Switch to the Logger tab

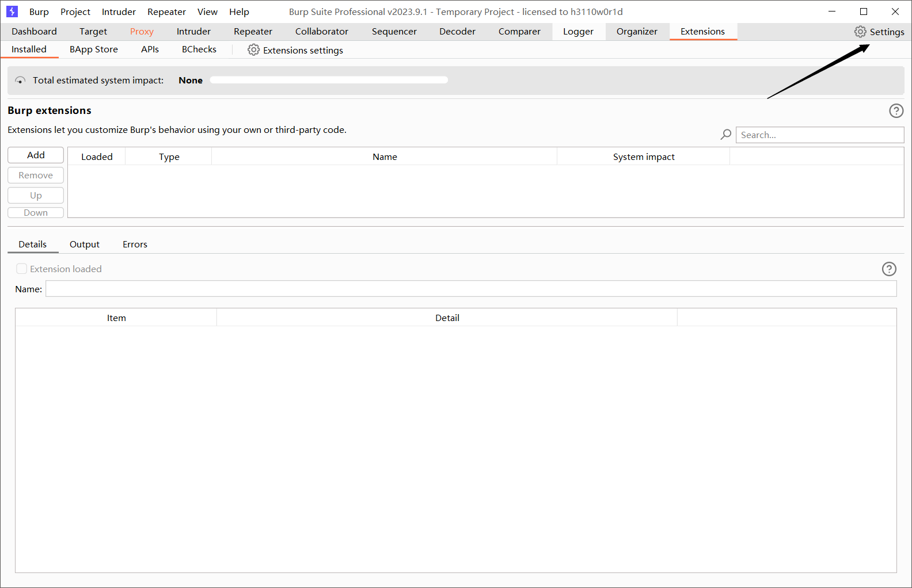(578, 32)
